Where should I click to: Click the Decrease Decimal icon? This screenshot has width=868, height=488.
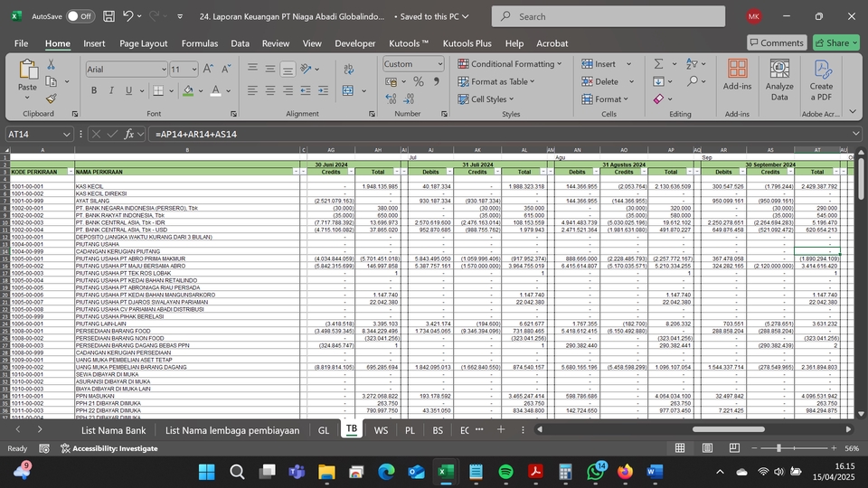pos(409,99)
